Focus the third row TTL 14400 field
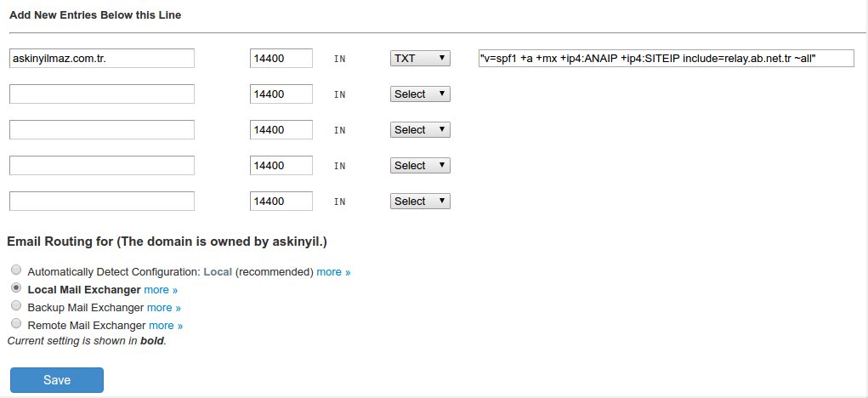868x398 pixels. click(x=281, y=130)
